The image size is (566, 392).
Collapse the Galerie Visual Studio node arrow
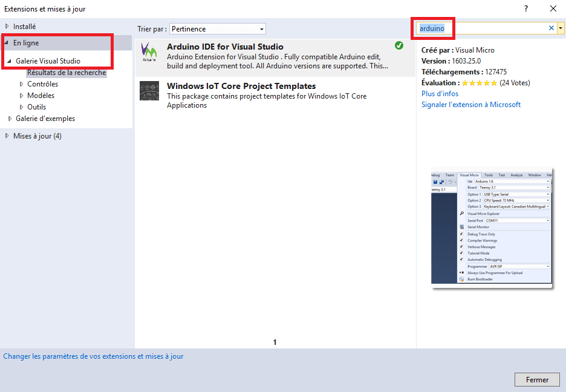[10, 61]
